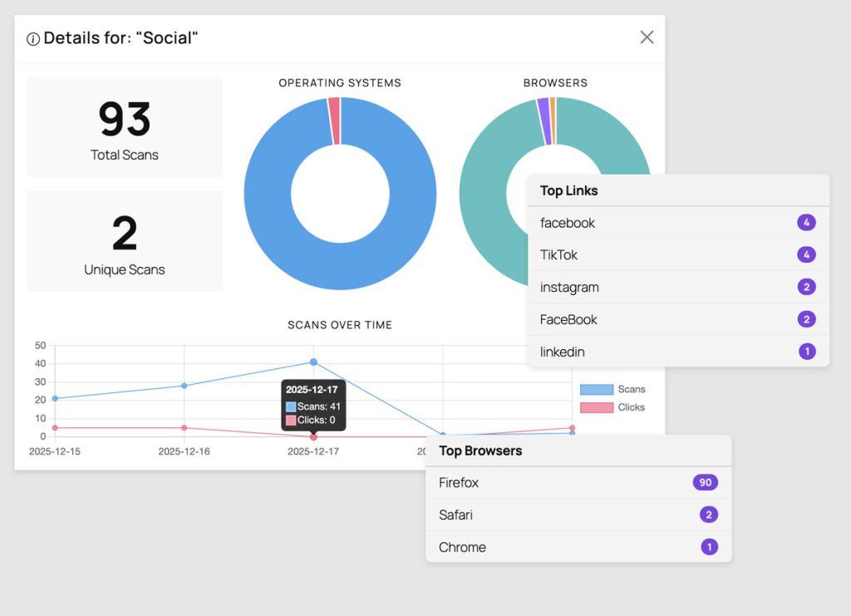Click the linkedin link entry
Screen dimensions: 851x616
pyautogui.click(x=562, y=352)
